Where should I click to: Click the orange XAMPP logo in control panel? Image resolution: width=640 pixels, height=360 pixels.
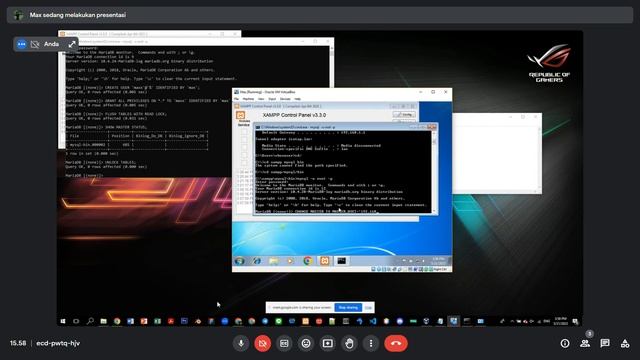click(x=240, y=115)
